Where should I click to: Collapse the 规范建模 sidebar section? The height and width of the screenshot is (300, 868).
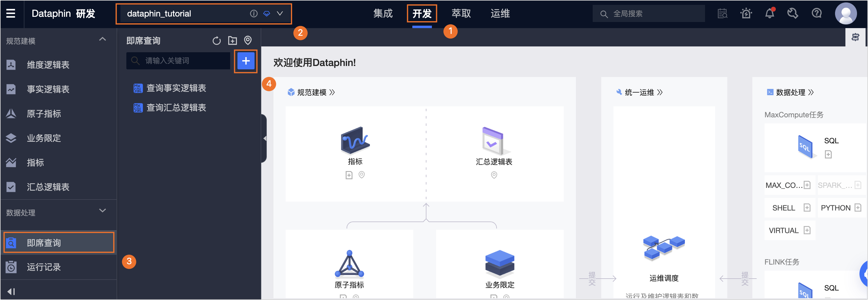103,39
